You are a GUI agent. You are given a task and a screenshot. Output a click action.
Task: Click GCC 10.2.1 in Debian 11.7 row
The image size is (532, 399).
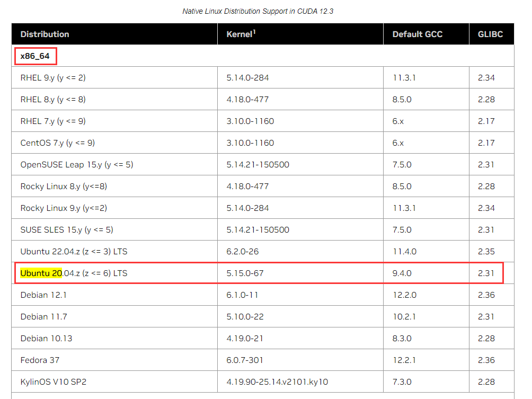point(404,316)
